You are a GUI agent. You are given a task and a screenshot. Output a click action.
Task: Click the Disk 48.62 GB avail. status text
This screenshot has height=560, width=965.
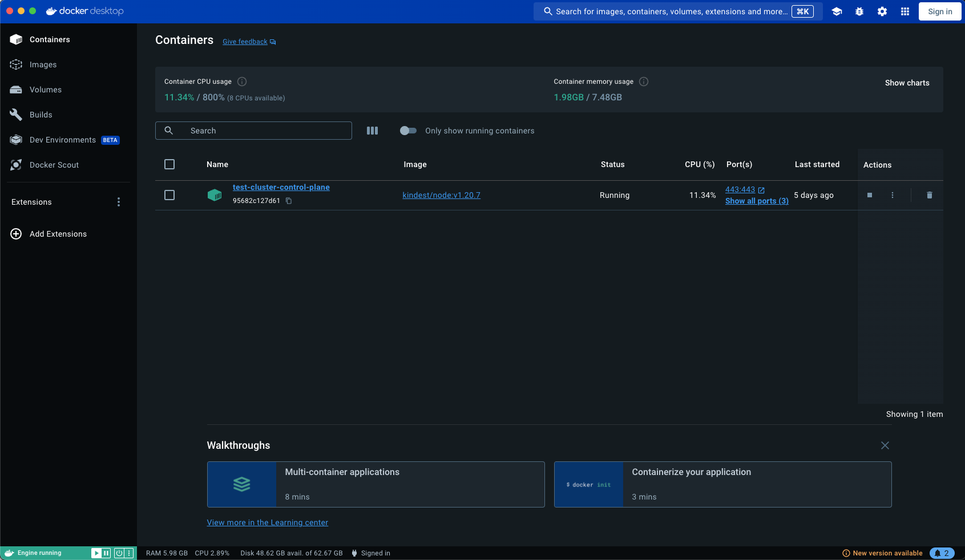292,553
